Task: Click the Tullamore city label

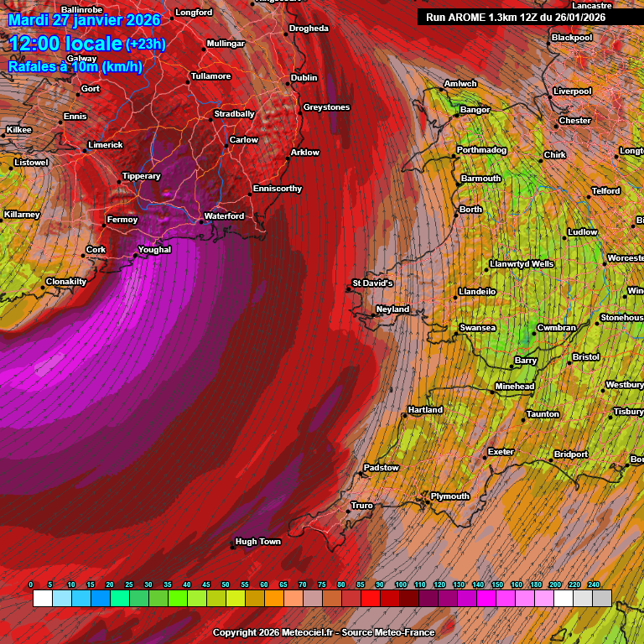Action: click(x=211, y=76)
